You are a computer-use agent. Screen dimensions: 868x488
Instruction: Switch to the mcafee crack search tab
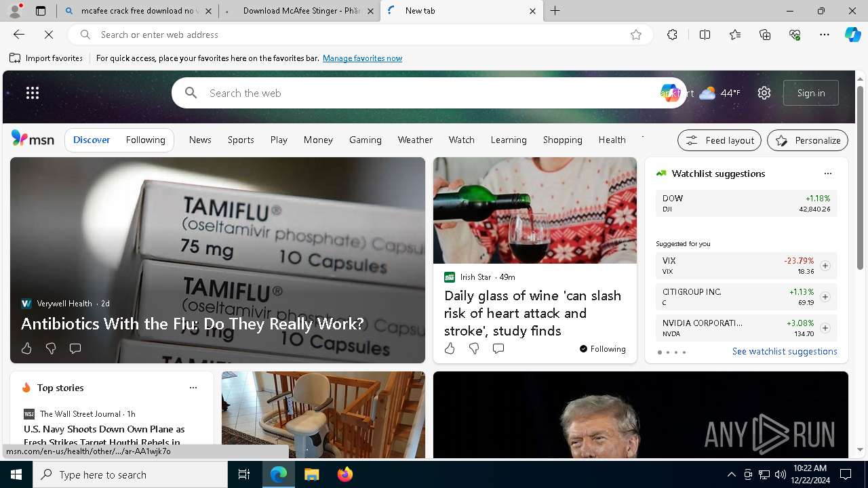[137, 11]
